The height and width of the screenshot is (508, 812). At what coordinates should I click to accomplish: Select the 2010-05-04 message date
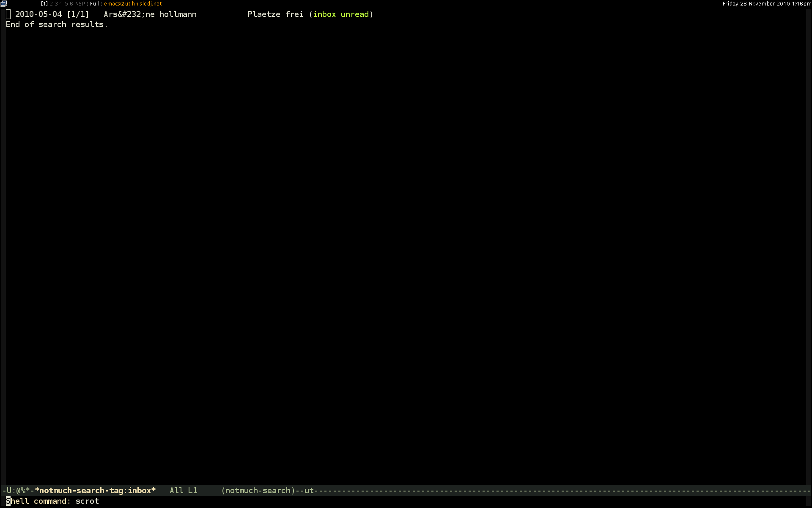[x=38, y=14]
